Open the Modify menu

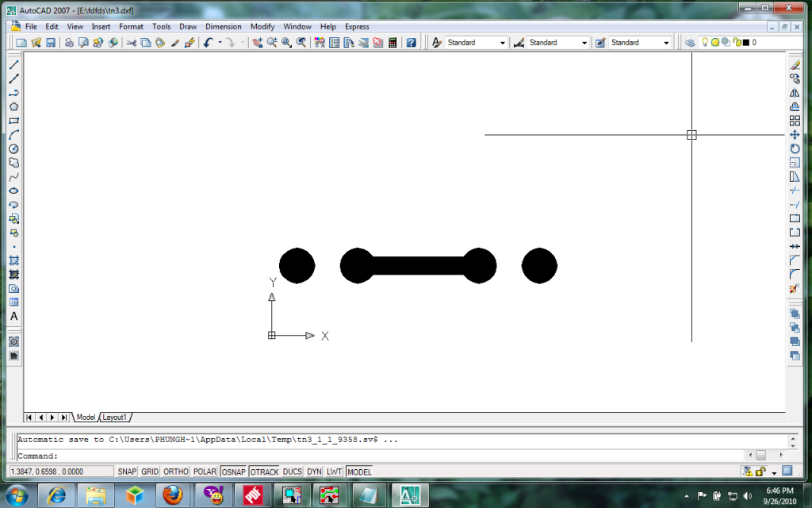[x=262, y=26]
